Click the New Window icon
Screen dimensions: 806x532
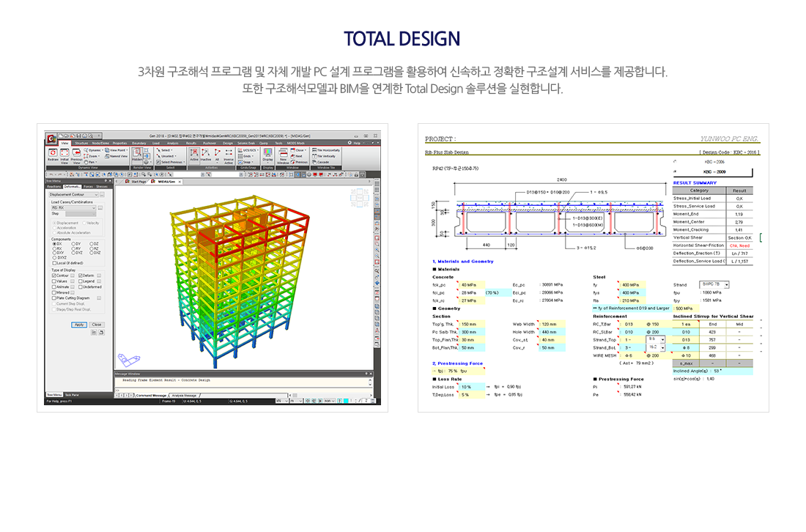(281, 155)
